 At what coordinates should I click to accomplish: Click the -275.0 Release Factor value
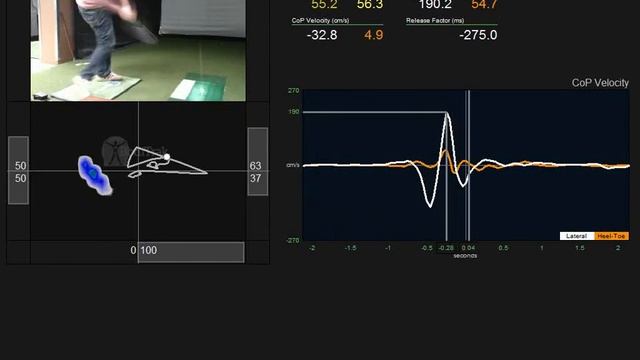click(x=478, y=35)
